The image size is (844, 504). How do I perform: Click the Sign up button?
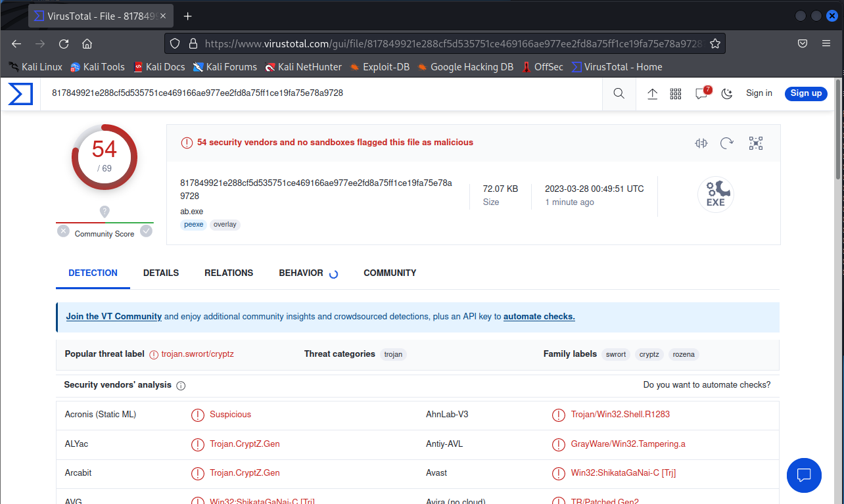click(806, 93)
